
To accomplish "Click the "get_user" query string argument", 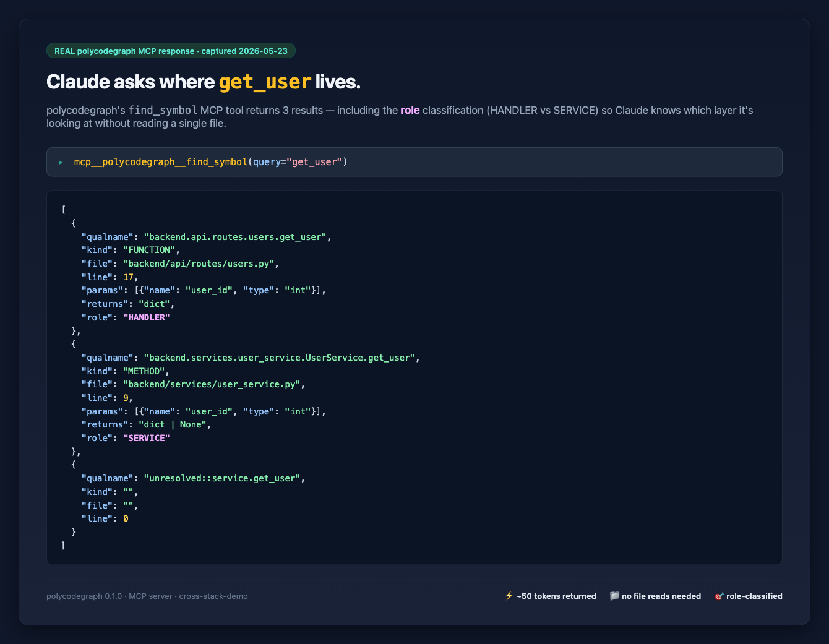I will click(x=314, y=162).
